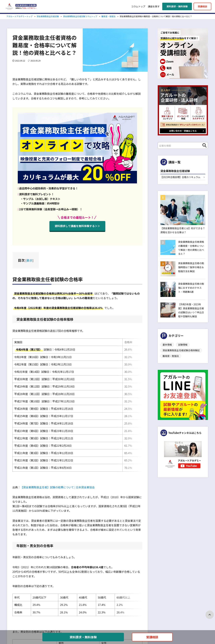Click the YouTube channel heading icon
Viewport: 215px width, 644px height.
164,433
